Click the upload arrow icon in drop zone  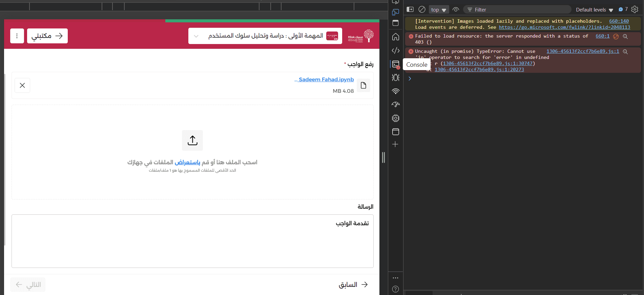[192, 140]
